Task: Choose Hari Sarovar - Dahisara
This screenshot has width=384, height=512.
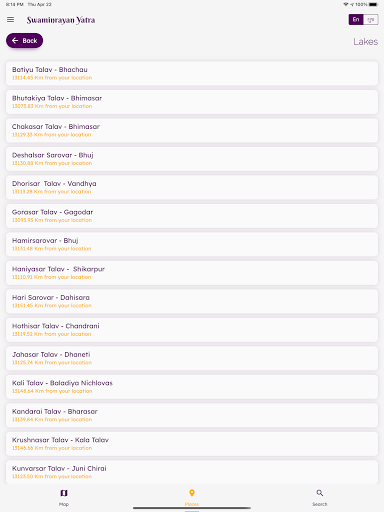Action: click(192, 301)
